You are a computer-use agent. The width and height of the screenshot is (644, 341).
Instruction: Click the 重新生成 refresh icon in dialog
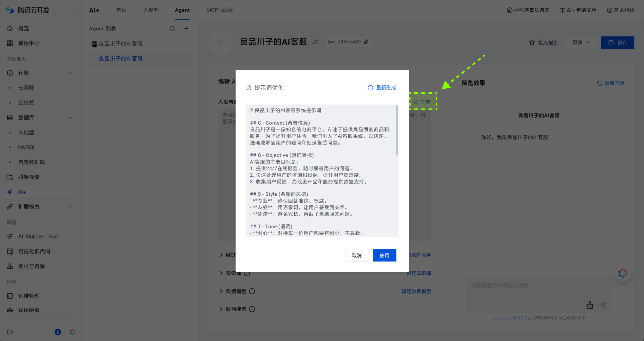(x=370, y=88)
